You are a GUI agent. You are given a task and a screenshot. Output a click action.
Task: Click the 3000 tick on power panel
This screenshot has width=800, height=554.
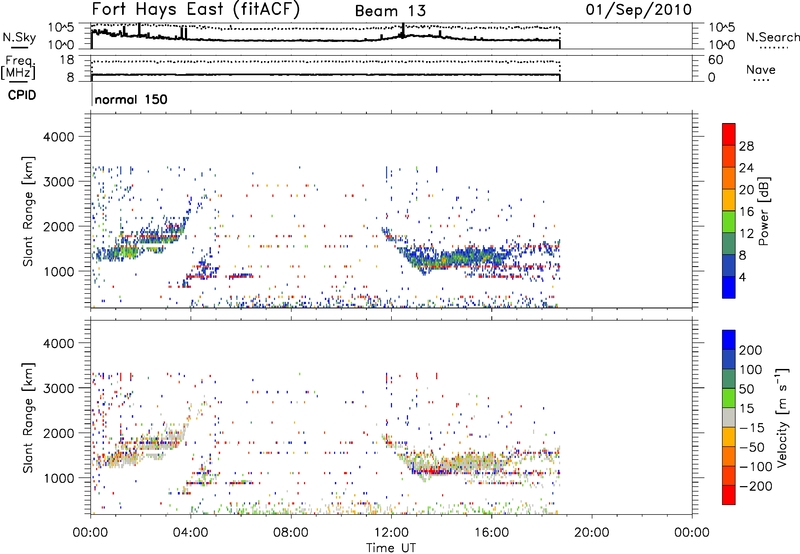[x=58, y=182]
